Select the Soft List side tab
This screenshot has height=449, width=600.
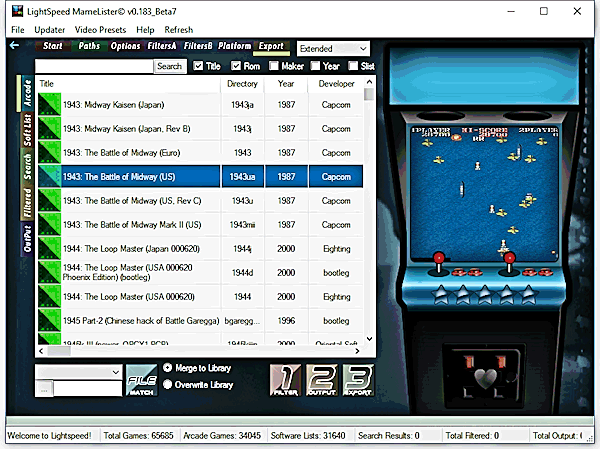pos(27,131)
